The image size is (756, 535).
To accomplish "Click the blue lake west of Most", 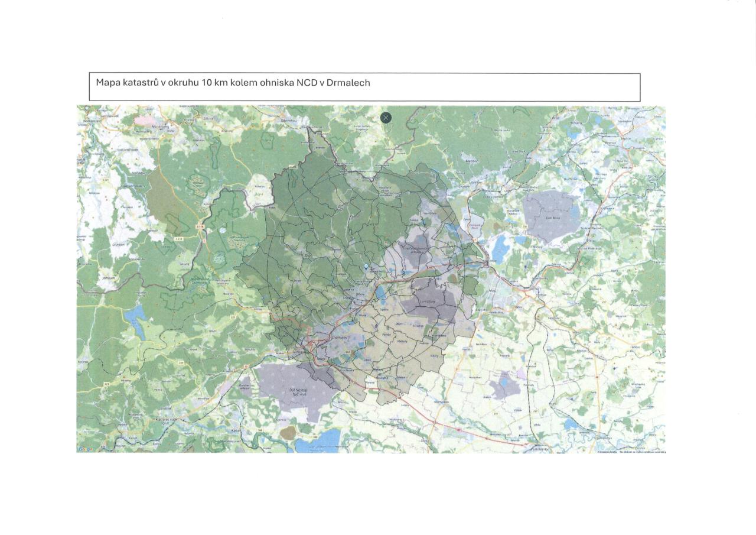I will [x=500, y=249].
